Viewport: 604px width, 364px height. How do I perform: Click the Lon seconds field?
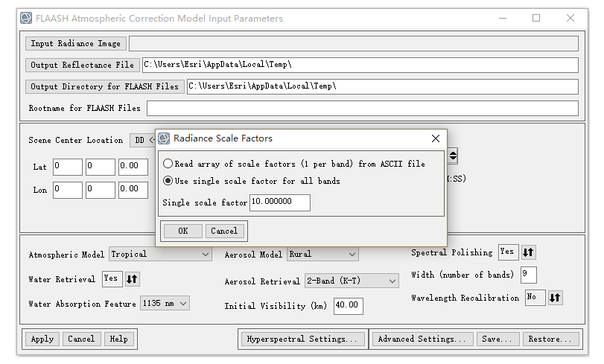coord(133,191)
